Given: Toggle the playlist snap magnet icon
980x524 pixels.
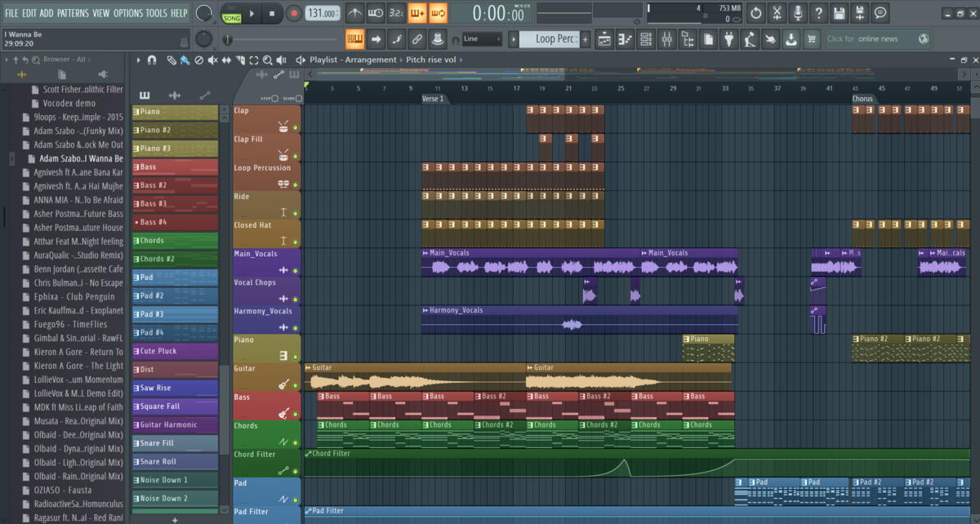Looking at the screenshot, I should coord(152,60).
